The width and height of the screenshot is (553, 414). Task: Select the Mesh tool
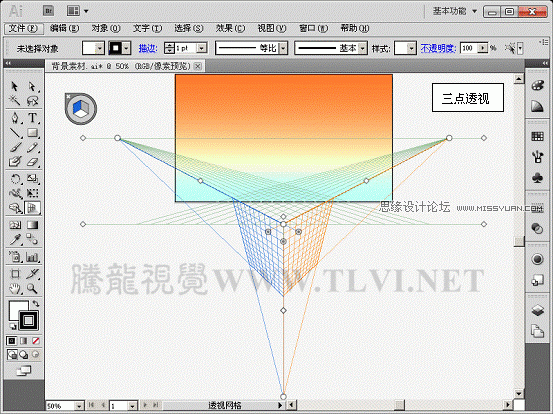click(14, 225)
